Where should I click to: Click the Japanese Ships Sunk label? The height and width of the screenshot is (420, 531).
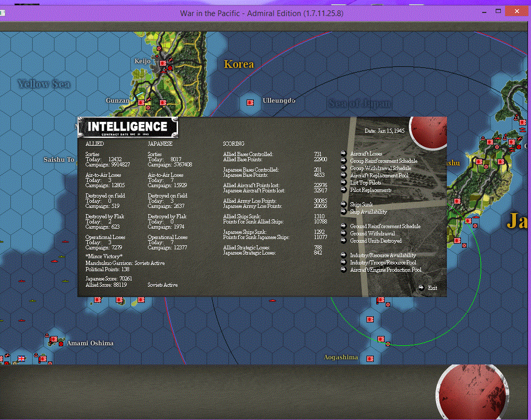(x=244, y=232)
